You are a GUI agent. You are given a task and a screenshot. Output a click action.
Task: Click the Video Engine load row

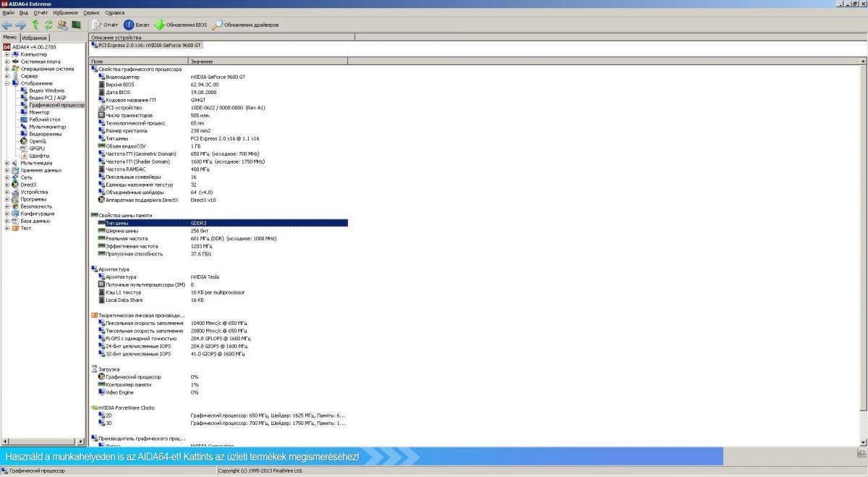pos(218,392)
